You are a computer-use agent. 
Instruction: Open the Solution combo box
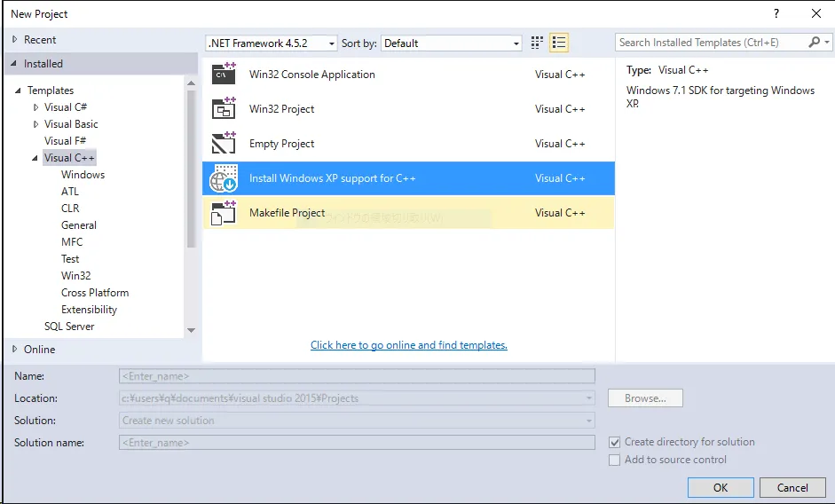pos(357,421)
